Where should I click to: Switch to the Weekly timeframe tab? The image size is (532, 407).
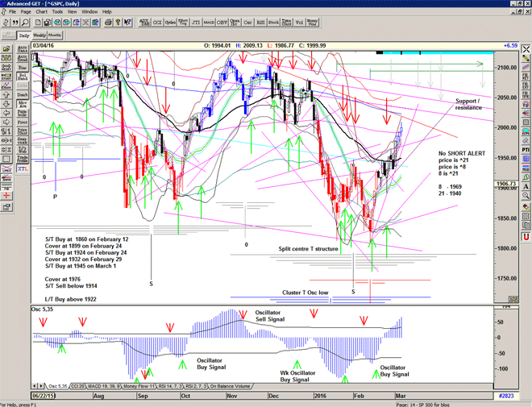(x=38, y=36)
